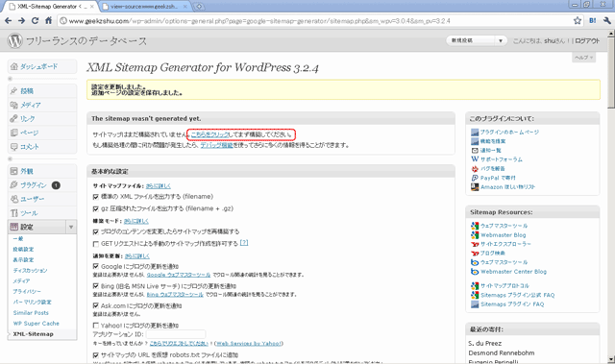Open Webmaster Center Blog resource link
The image size is (615, 364).
513,272
